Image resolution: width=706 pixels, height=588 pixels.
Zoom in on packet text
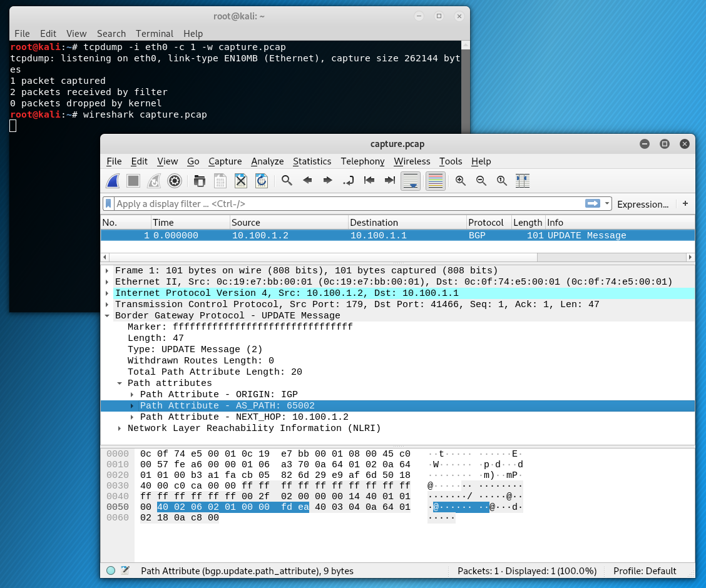point(461,181)
